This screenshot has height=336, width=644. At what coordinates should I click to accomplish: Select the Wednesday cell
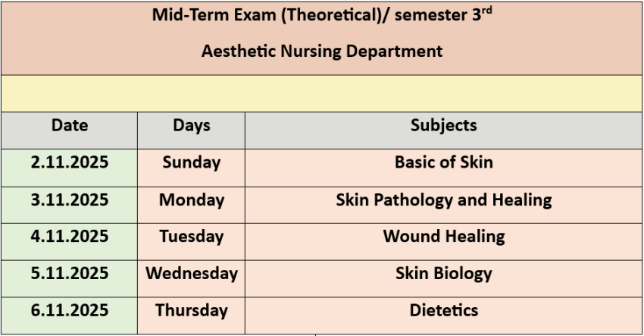pyautogui.click(x=192, y=273)
